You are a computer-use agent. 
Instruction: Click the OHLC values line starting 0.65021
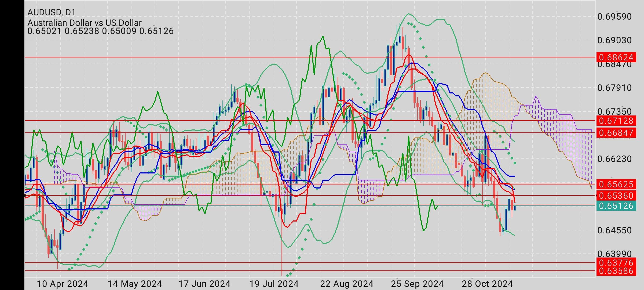click(x=101, y=31)
